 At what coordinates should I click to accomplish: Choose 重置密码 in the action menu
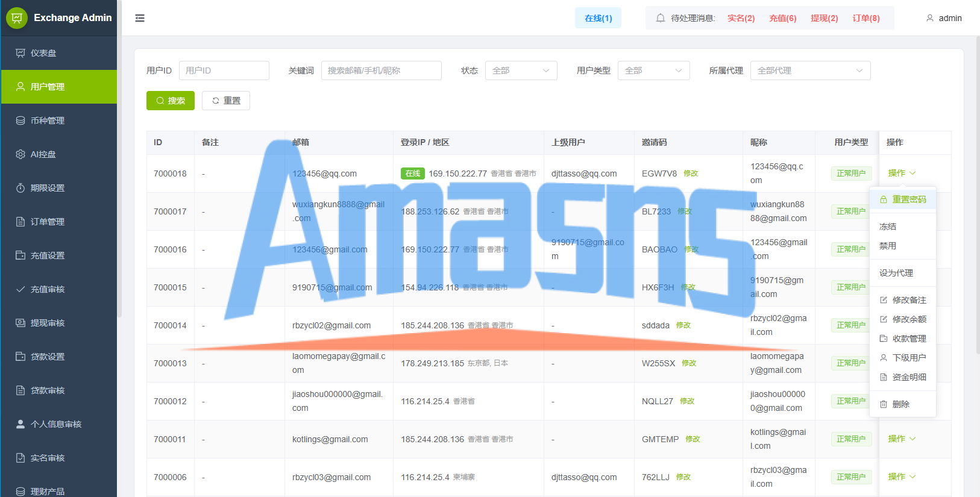[x=903, y=199]
